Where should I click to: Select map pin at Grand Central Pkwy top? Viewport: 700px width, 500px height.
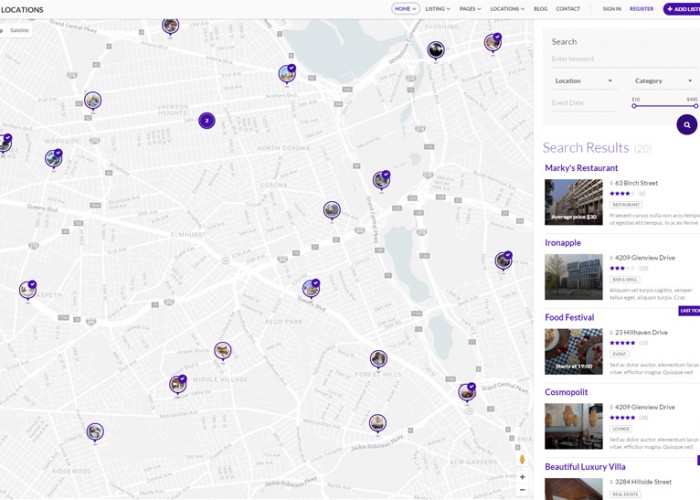pyautogui.click(x=170, y=26)
